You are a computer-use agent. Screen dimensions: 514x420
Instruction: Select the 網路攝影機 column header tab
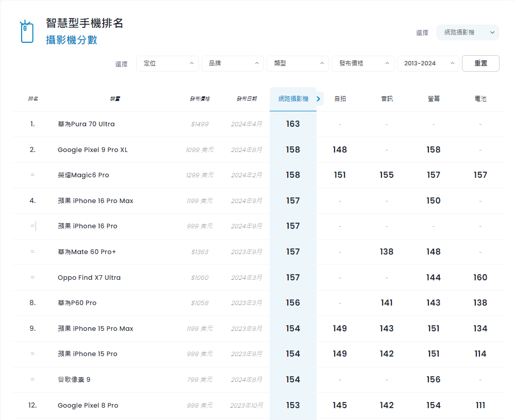coord(293,99)
